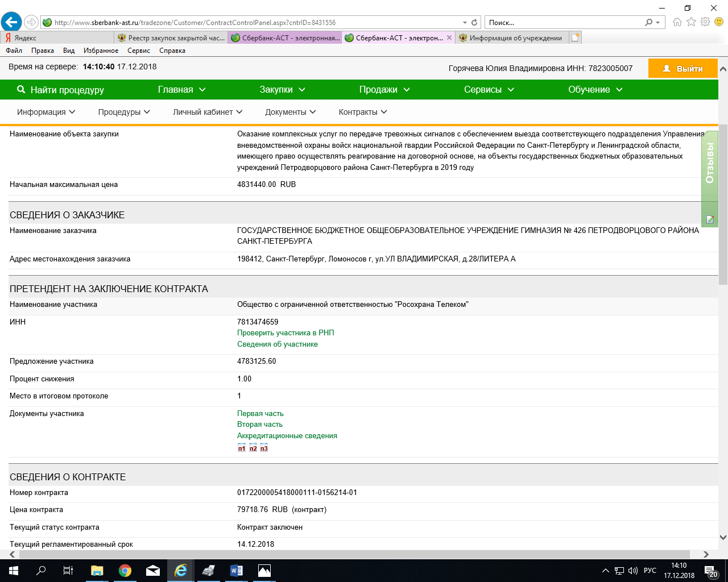The width and height of the screenshot is (728, 582).
Task: Open the Вид menu
Action: [69, 51]
